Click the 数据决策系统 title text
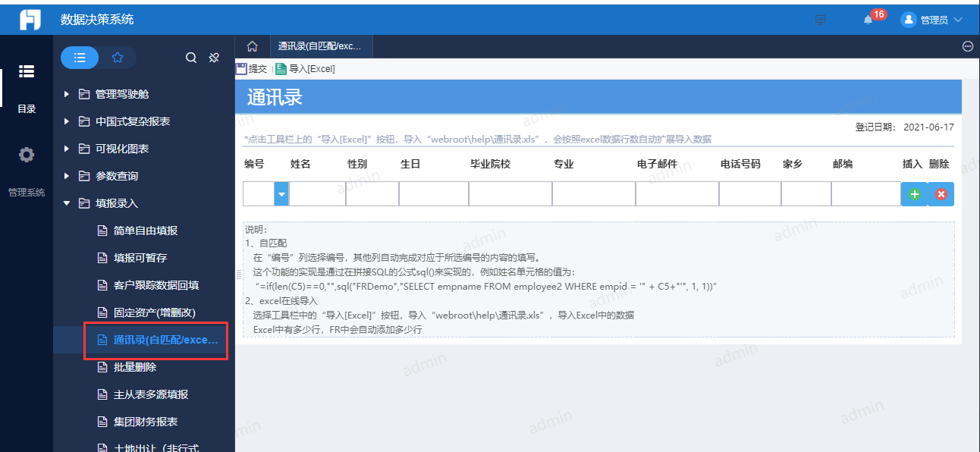 coord(97,20)
